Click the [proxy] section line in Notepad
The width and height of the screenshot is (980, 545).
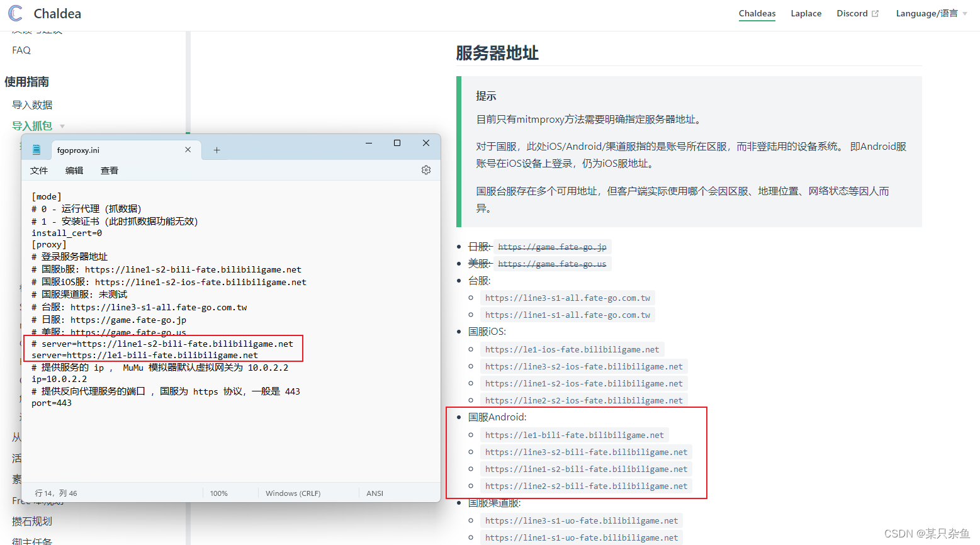click(x=49, y=244)
